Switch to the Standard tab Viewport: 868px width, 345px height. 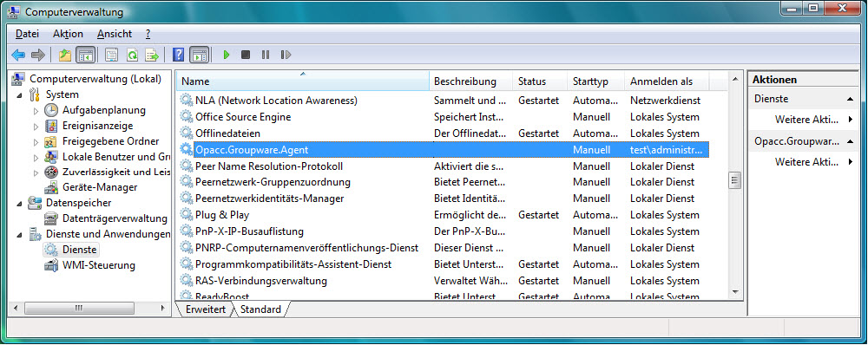(260, 309)
